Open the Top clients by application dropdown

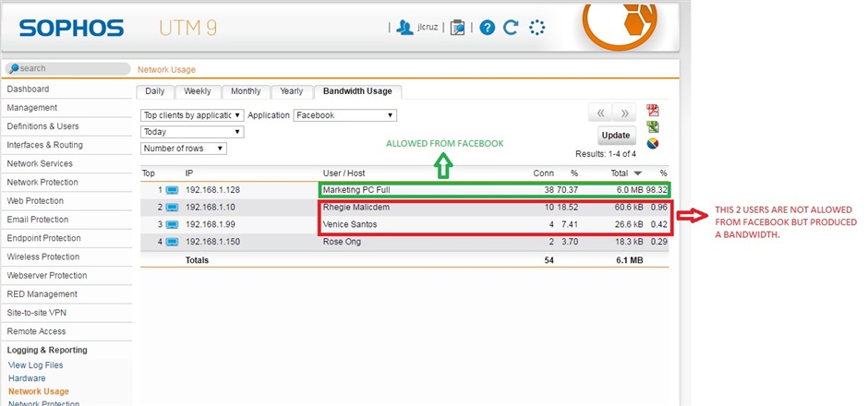pyautogui.click(x=192, y=115)
